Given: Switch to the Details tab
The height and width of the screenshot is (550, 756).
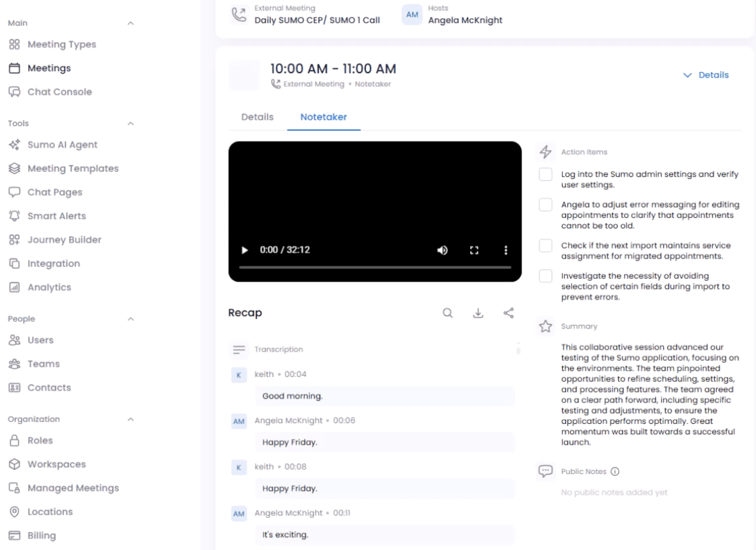Looking at the screenshot, I should [x=257, y=117].
